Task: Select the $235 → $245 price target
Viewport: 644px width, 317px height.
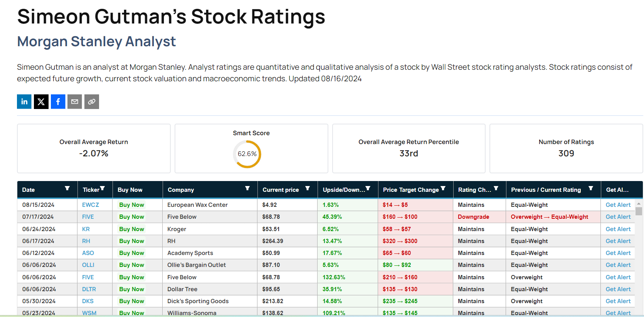Action: (x=400, y=301)
